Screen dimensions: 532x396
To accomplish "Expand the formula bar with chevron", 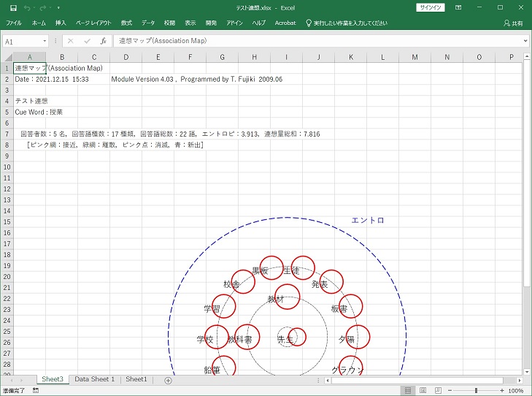I will point(524,42).
